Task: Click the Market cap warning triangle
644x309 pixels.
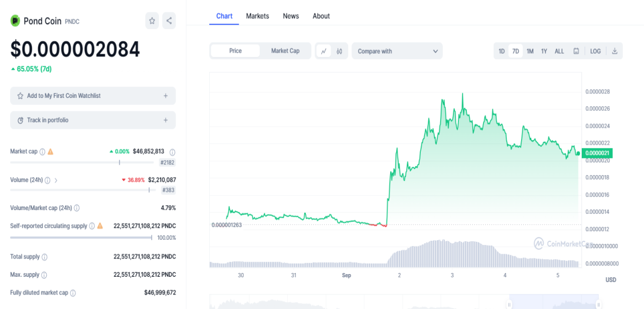Action: click(x=50, y=152)
